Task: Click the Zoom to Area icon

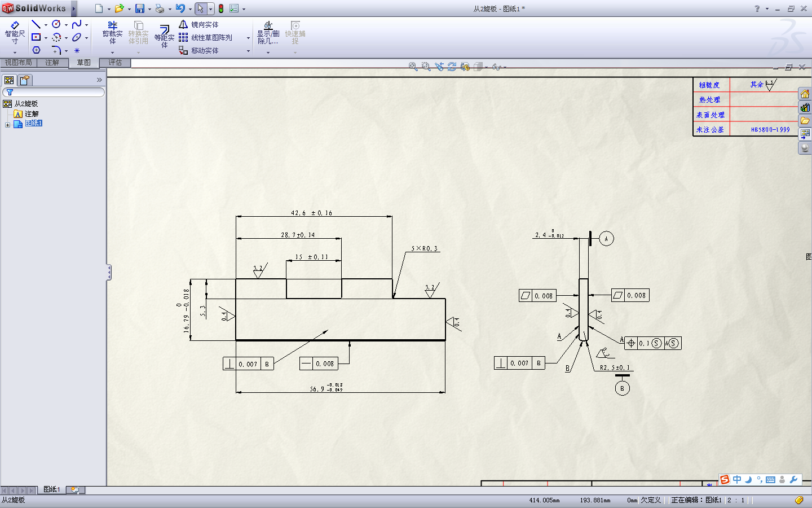Action: (x=426, y=67)
